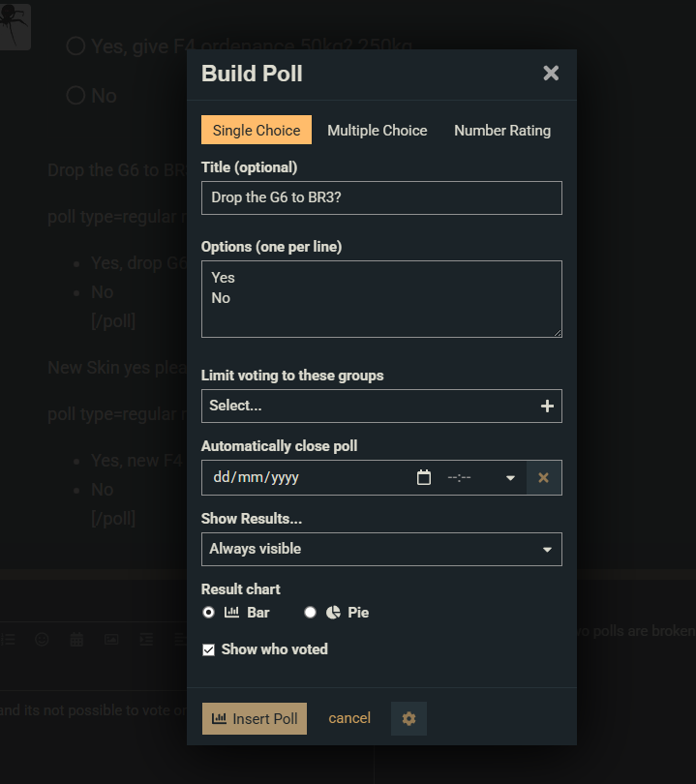Open the Limit voting groups selector
The height and width of the screenshot is (784, 696).
point(368,407)
